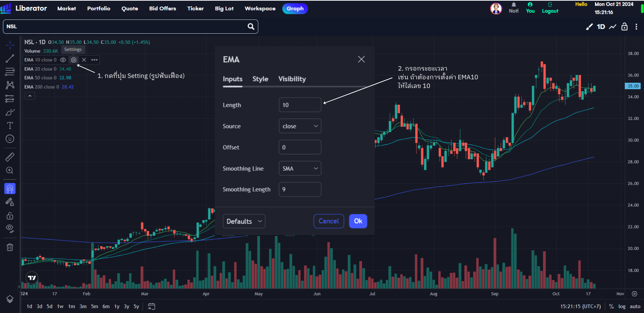Toggle auto scale mode
Screen dimensions: 644x313
635,306
